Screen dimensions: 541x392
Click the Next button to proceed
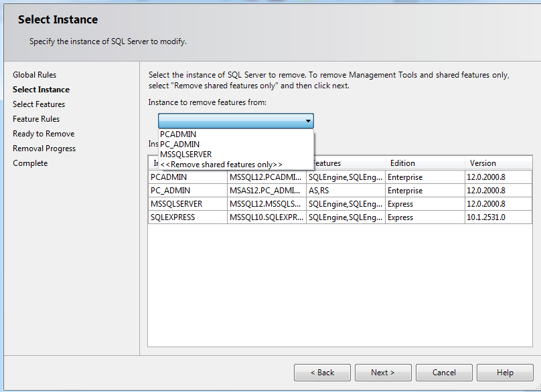click(382, 373)
